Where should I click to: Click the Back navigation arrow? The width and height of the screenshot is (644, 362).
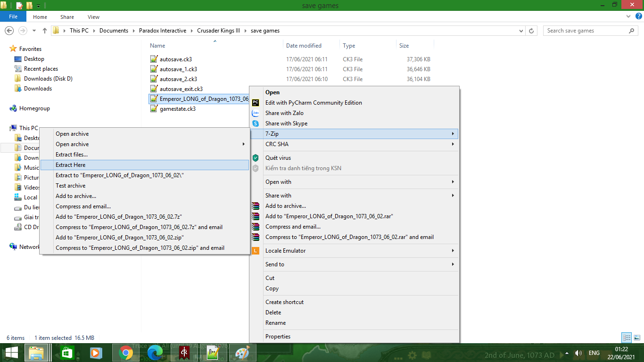point(9,31)
